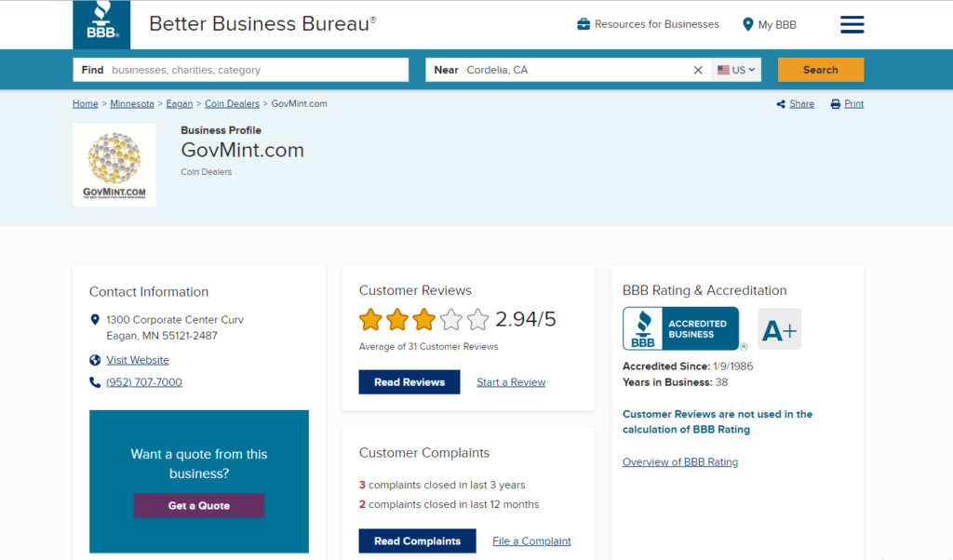Click the briefcase icon beside Resources for Businesses
The image size is (953, 560).
[584, 24]
